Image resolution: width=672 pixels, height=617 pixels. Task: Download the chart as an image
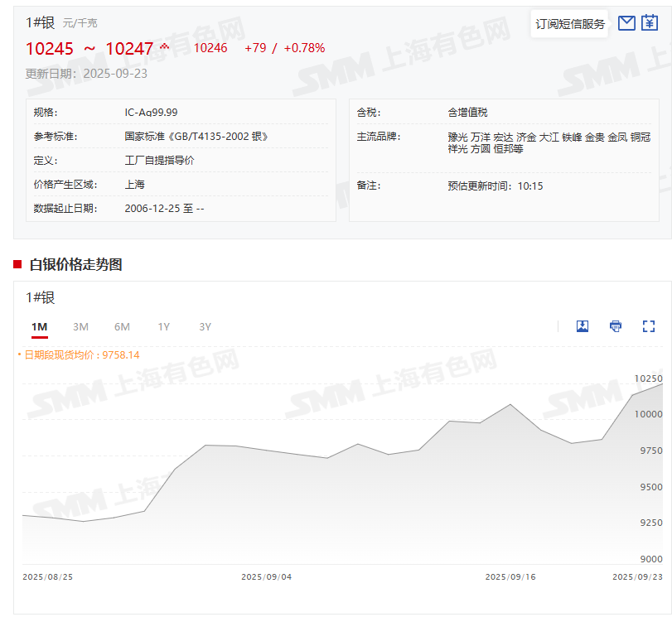point(583,326)
